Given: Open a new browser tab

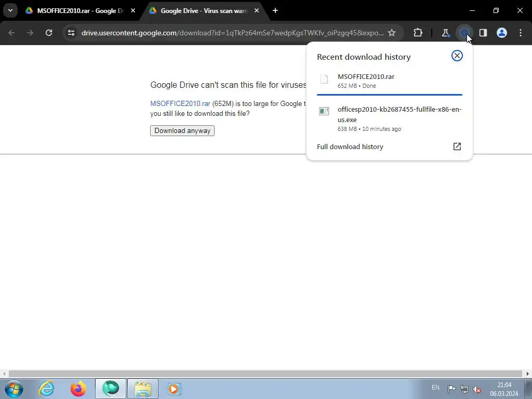Looking at the screenshot, I should [275, 11].
